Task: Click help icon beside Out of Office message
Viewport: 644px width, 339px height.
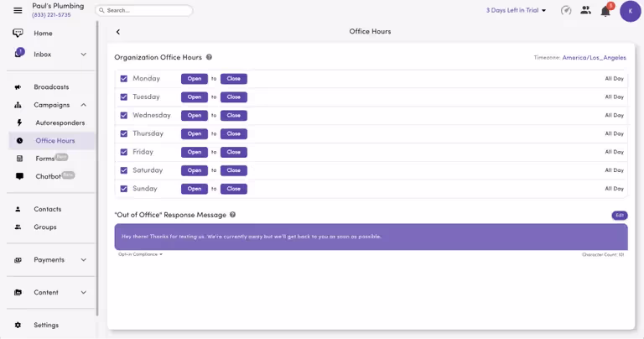Action: tap(232, 215)
